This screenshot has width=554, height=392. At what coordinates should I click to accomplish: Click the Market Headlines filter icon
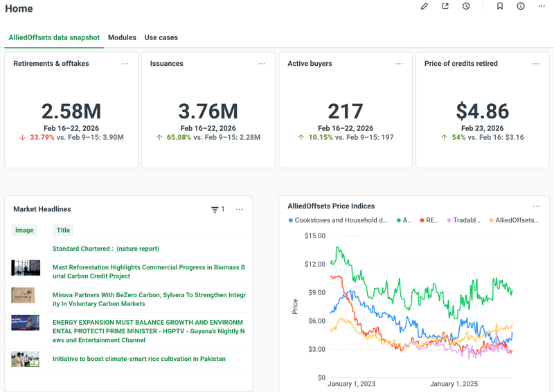click(x=215, y=209)
